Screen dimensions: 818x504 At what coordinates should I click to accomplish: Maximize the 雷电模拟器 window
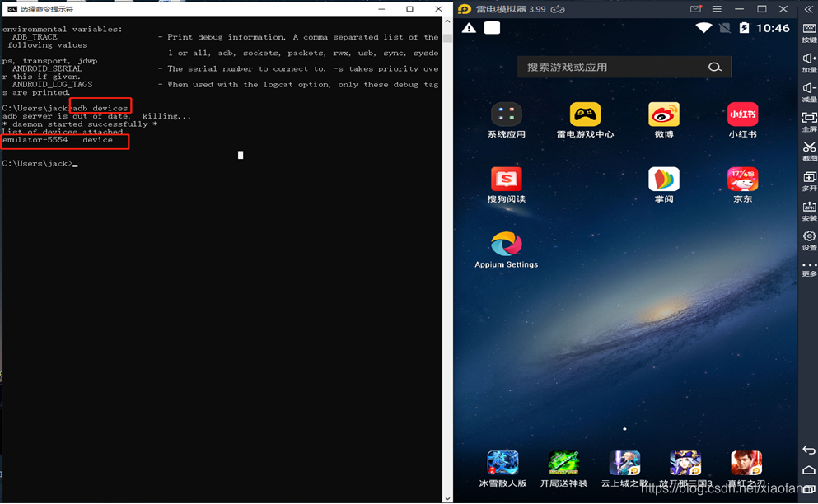[x=762, y=9]
